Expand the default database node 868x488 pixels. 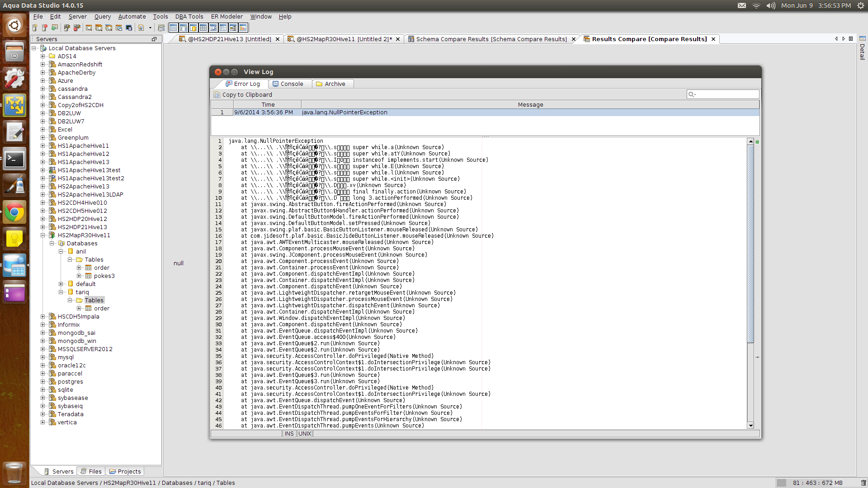(61, 284)
